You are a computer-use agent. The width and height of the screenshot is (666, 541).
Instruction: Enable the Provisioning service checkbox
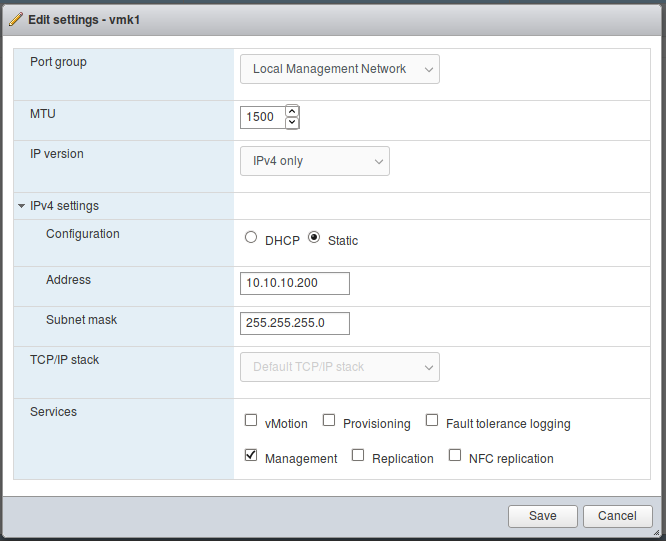coord(329,420)
